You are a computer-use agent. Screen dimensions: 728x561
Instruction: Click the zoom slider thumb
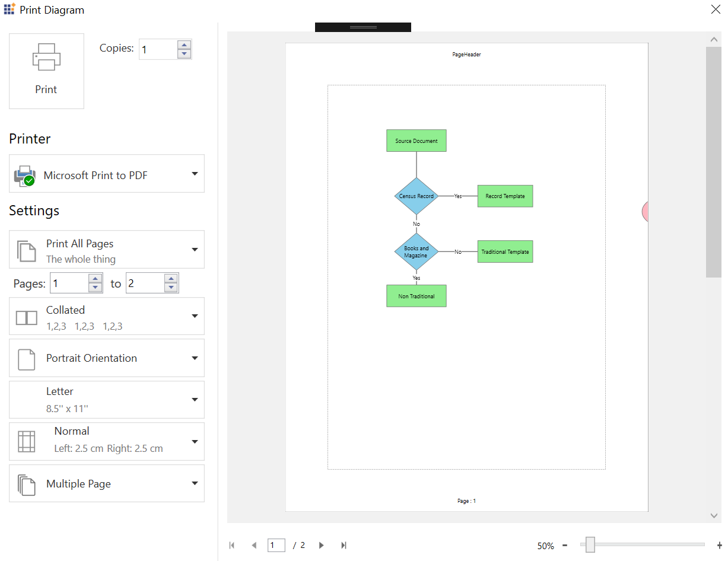590,544
